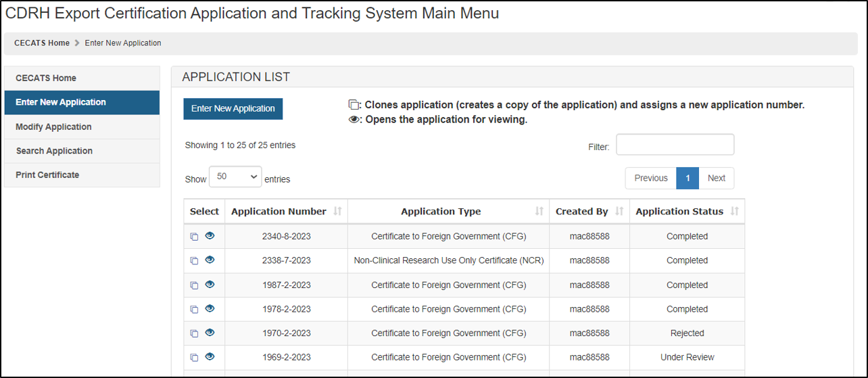Image resolution: width=868 pixels, height=378 pixels.
Task: Sort by Application Type column arrows
Action: (539, 212)
